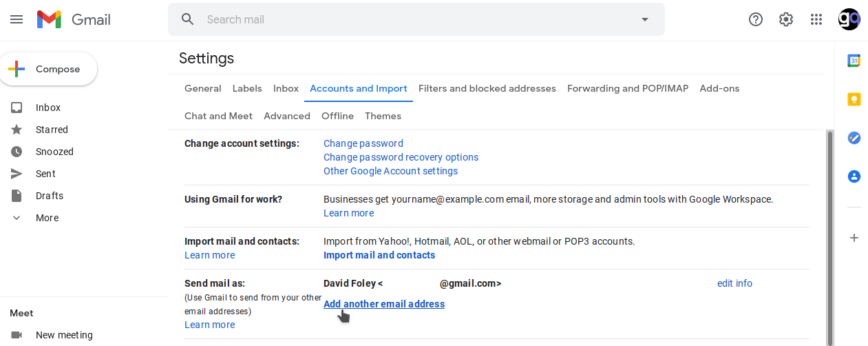
Task: Click the Meet section heading
Action: tap(21, 313)
